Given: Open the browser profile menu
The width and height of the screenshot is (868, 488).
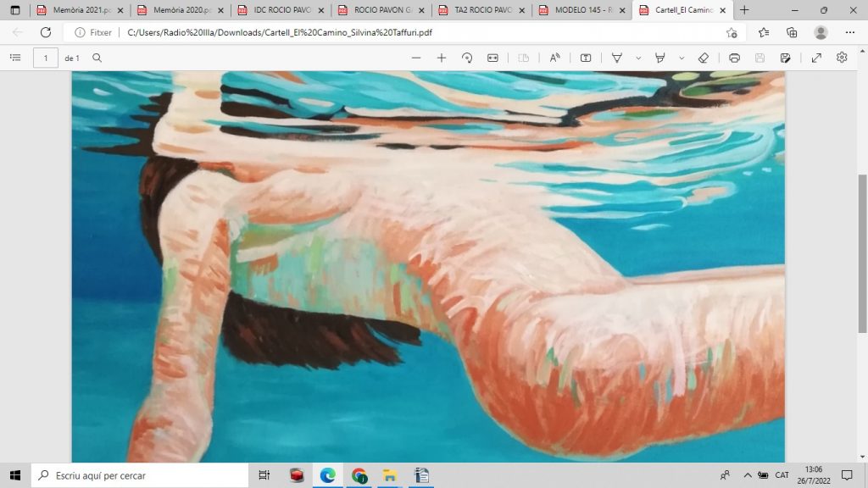Looking at the screenshot, I should pyautogui.click(x=821, y=33).
